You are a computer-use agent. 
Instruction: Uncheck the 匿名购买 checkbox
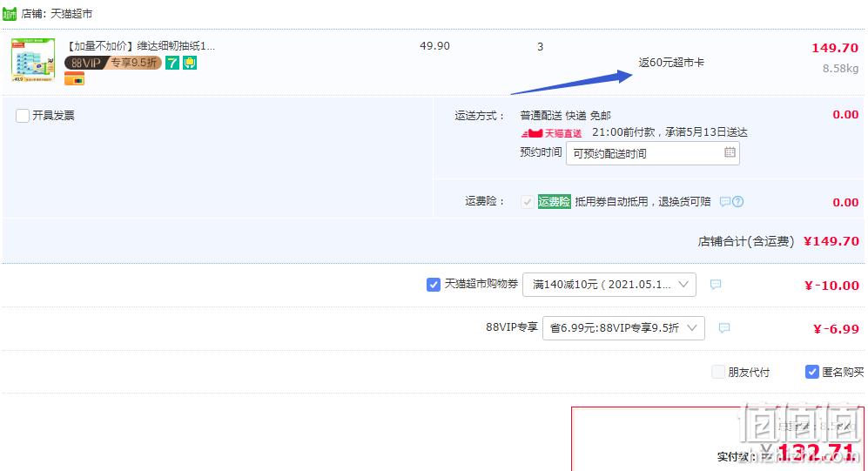click(811, 372)
